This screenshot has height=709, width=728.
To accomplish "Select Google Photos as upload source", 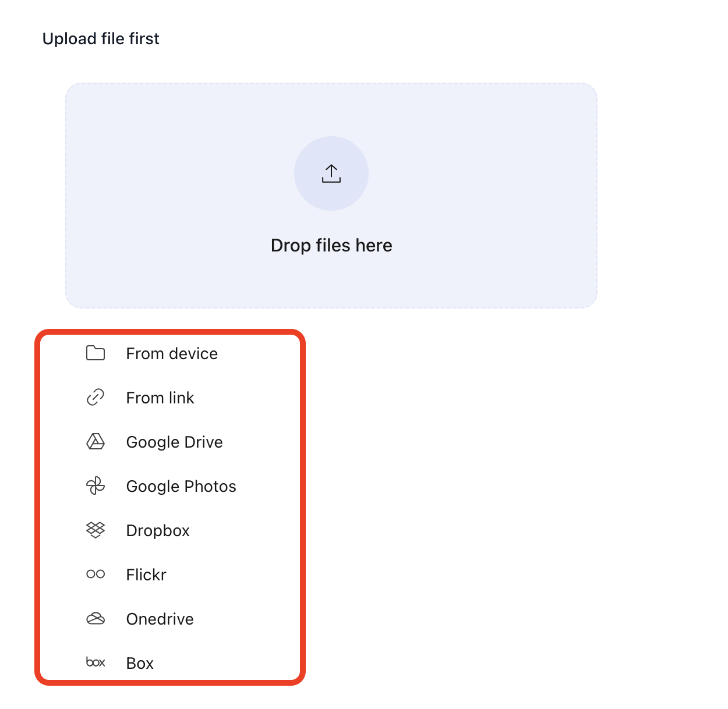I will (181, 485).
